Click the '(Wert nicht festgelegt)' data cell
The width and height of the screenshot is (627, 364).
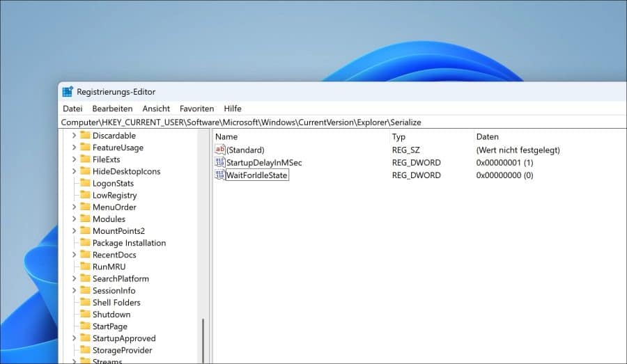point(518,150)
